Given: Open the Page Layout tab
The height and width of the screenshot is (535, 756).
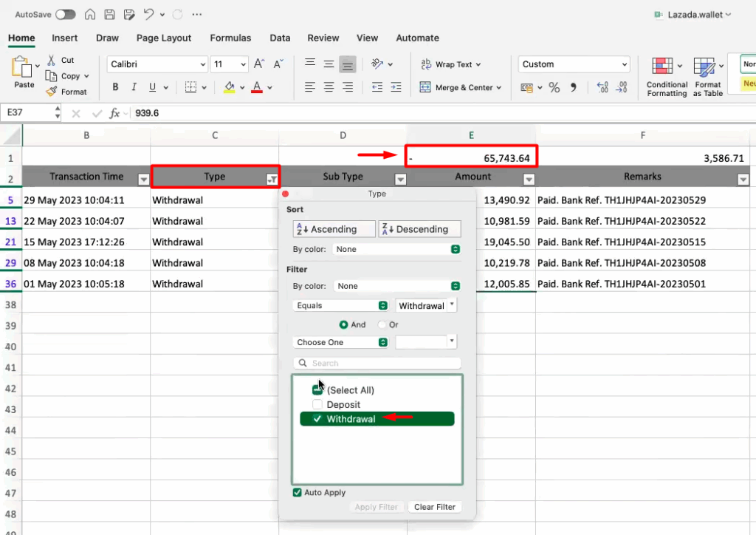Looking at the screenshot, I should tap(164, 38).
